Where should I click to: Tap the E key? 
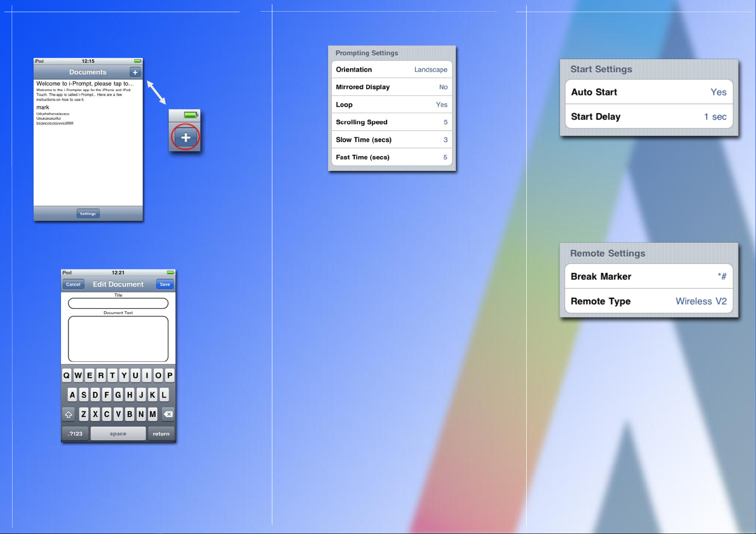(x=90, y=375)
